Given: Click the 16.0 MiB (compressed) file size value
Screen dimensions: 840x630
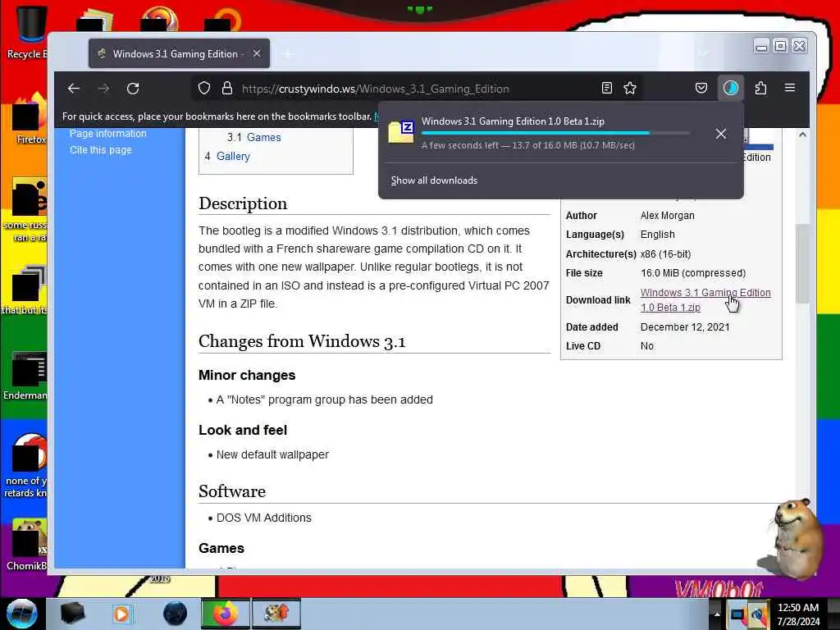Looking at the screenshot, I should [x=692, y=273].
